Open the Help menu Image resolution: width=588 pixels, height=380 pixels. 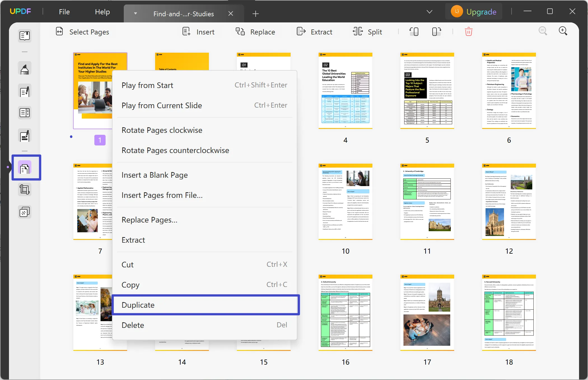(x=102, y=11)
